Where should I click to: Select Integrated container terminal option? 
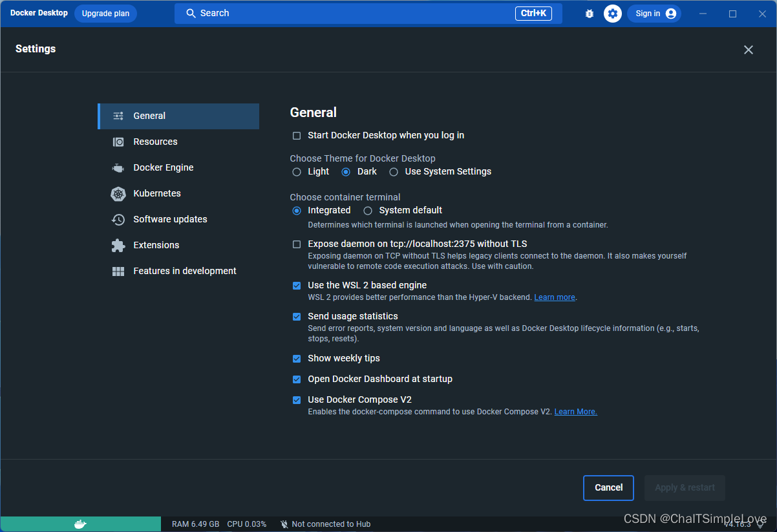[297, 211]
